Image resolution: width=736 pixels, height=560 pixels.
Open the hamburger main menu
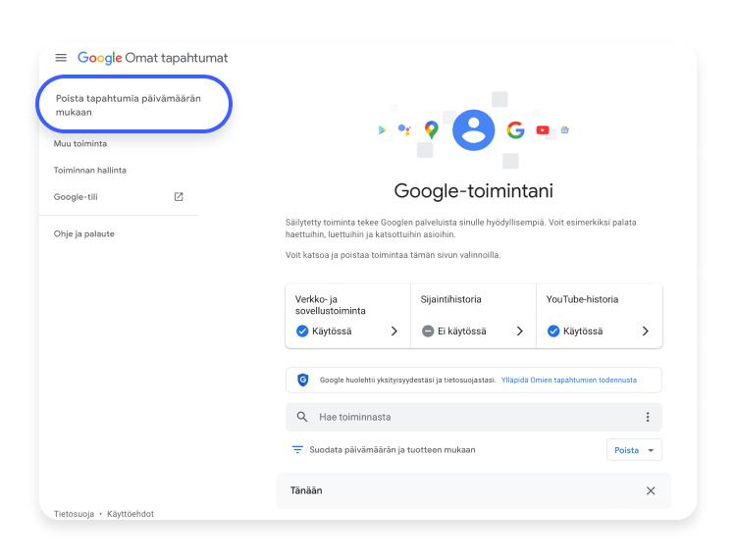pyautogui.click(x=61, y=58)
